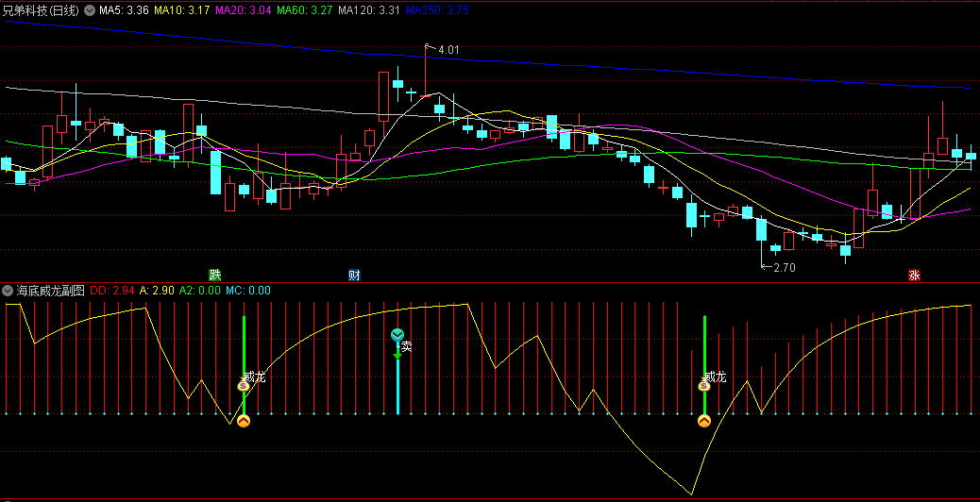Click the 2.70 low price annotation
This screenshot has width=980, height=502.
pos(785,267)
